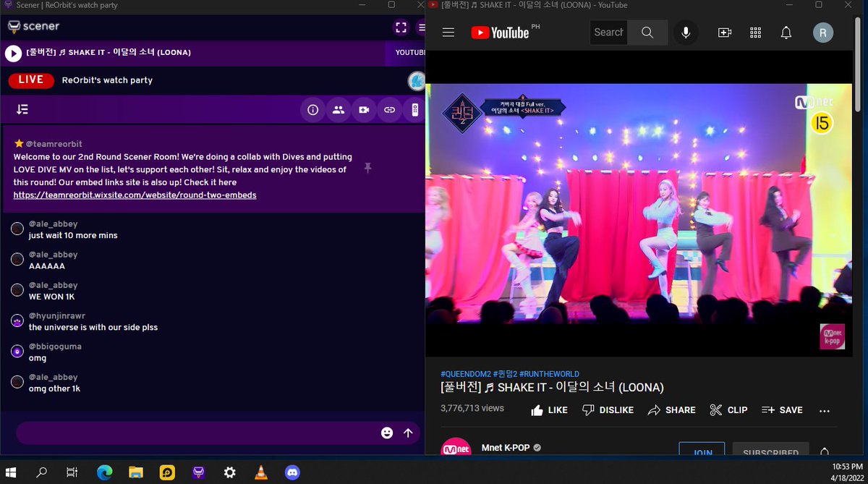Start YouTube voice search microphone
The image size is (868, 484).
coord(685,33)
